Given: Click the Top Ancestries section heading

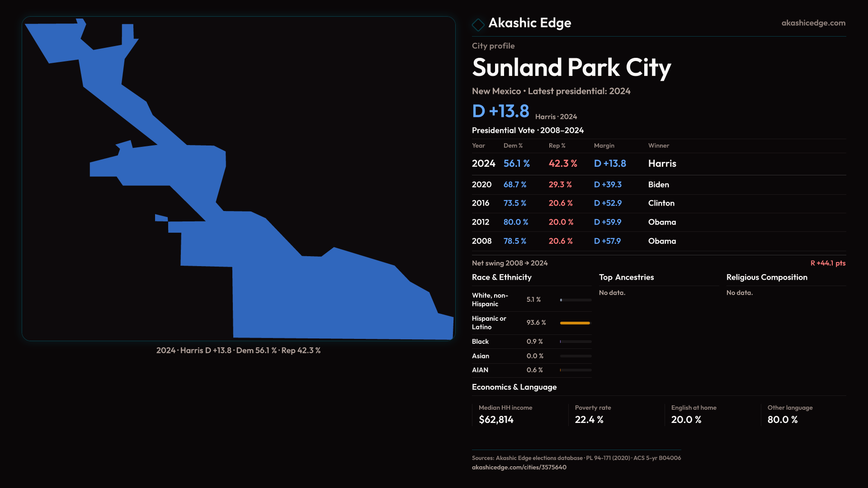Looking at the screenshot, I should point(626,277).
